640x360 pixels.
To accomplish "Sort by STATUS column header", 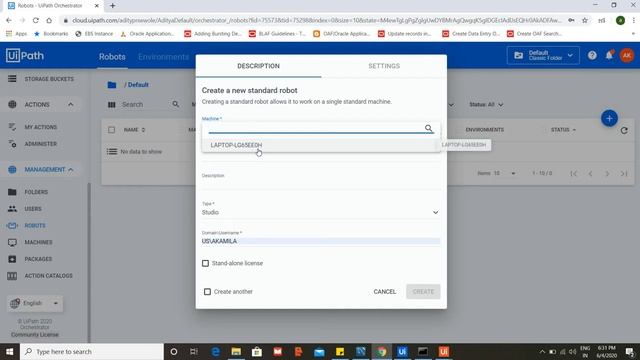I will (x=563, y=130).
